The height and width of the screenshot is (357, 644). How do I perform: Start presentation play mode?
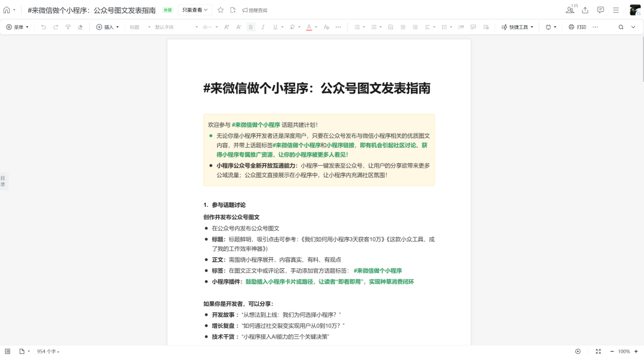pyautogui.click(x=578, y=351)
